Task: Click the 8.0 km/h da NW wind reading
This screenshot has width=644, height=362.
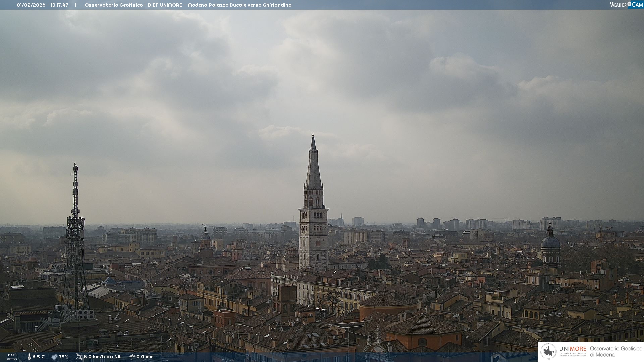Action: click(102, 357)
